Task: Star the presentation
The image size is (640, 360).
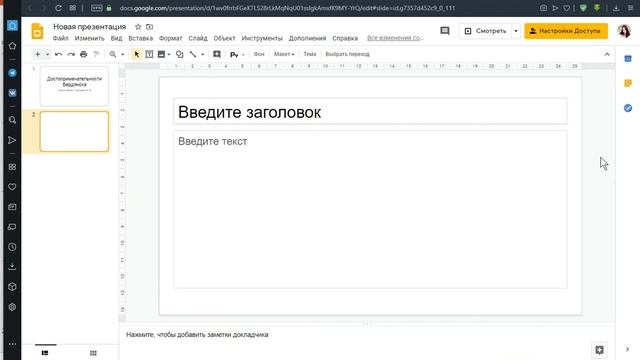Action: point(138,27)
